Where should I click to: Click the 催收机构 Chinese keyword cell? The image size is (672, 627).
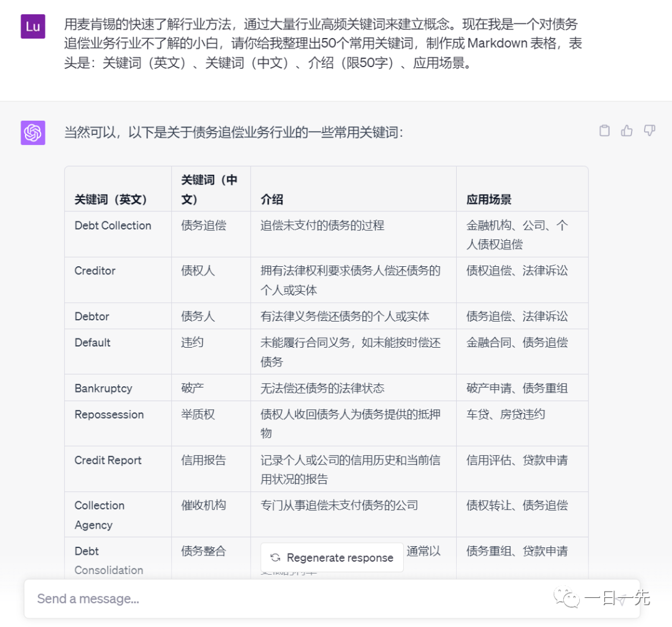click(203, 506)
